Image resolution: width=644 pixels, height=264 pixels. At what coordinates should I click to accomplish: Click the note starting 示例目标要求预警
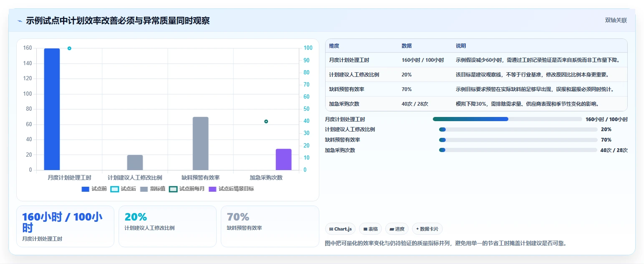pyautogui.click(x=535, y=89)
